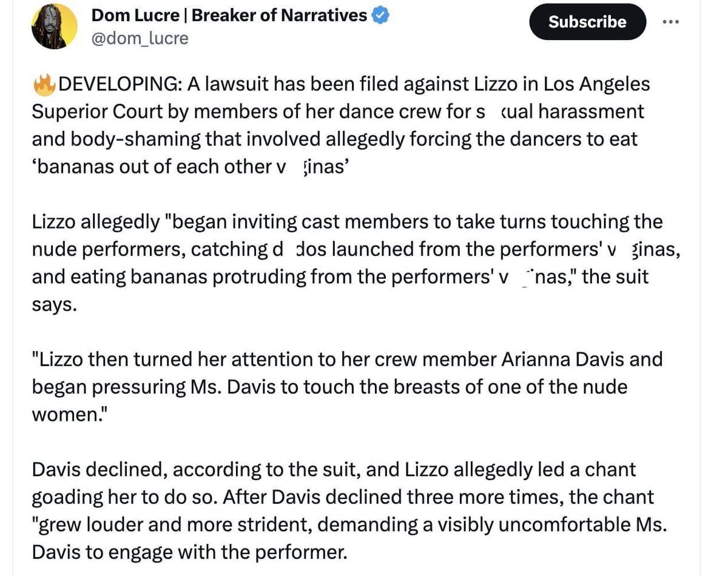The width and height of the screenshot is (728, 576).
Task: Select the overflow ellipsis icon on the tweet
Action: [x=671, y=21]
